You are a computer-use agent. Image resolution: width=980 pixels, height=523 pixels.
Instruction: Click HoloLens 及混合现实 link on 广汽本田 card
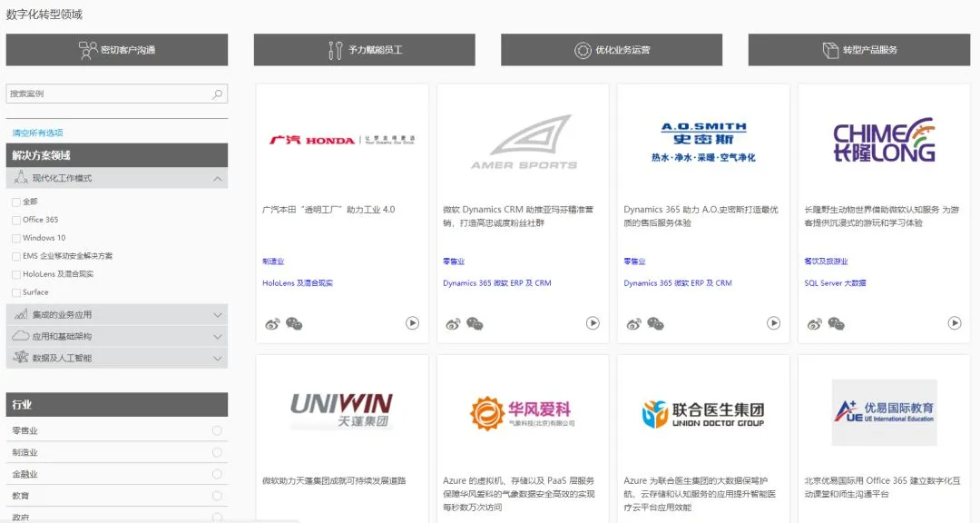(x=298, y=282)
